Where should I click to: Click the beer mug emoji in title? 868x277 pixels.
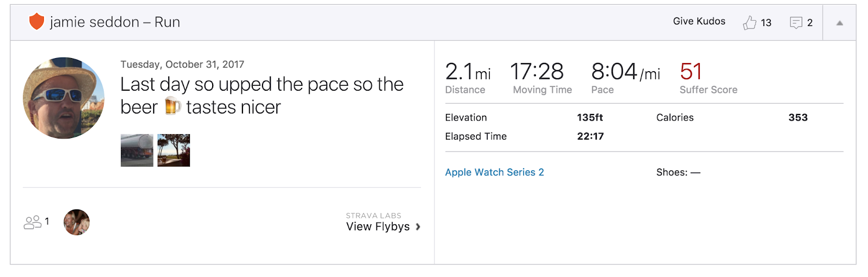172,106
